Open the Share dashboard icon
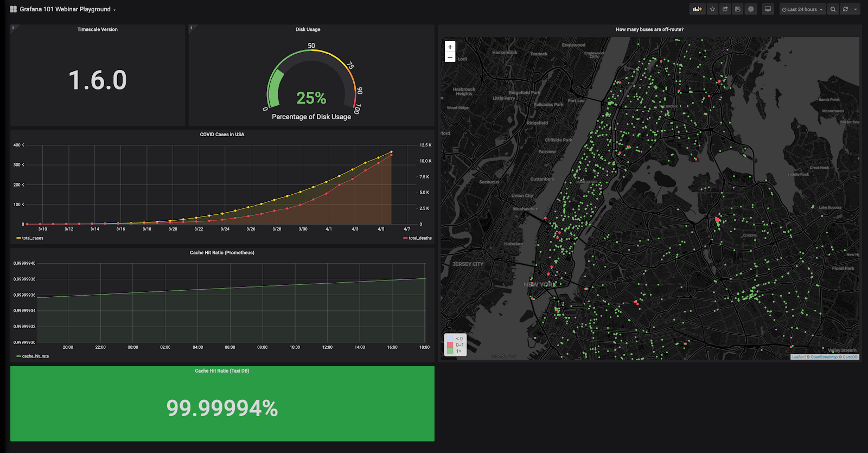 [x=725, y=9]
